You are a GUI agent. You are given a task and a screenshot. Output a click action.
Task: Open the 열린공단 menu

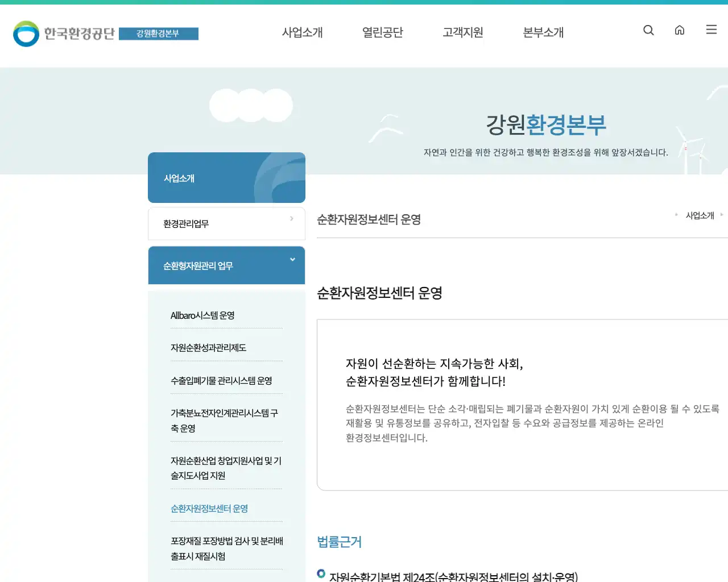pyautogui.click(x=382, y=32)
